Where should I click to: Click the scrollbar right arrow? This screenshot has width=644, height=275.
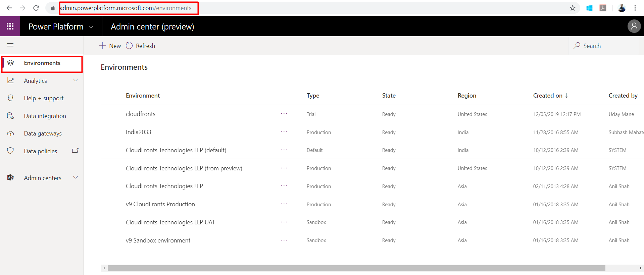pos(640,268)
